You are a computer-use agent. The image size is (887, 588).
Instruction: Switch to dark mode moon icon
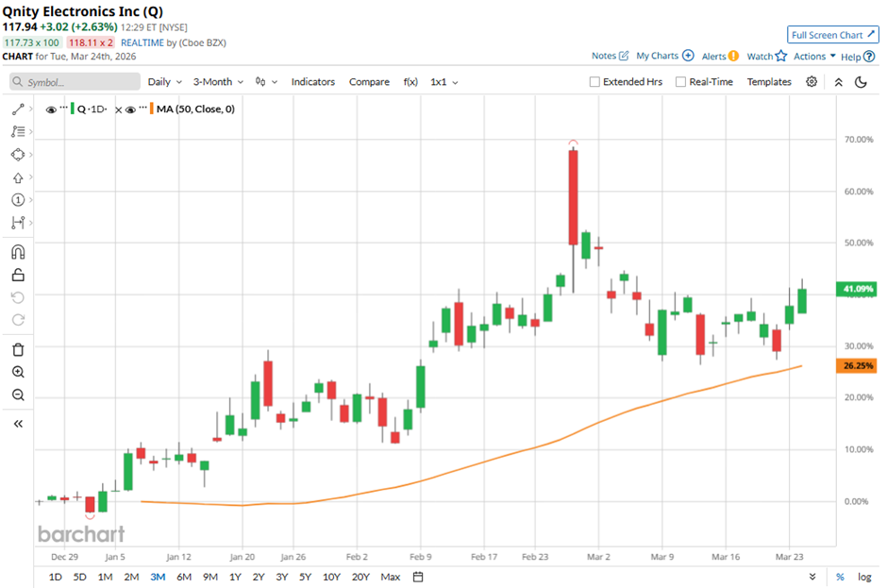click(861, 82)
